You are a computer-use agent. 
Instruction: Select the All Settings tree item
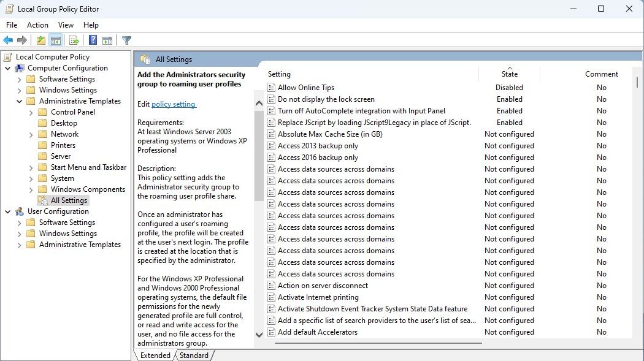pos(69,200)
